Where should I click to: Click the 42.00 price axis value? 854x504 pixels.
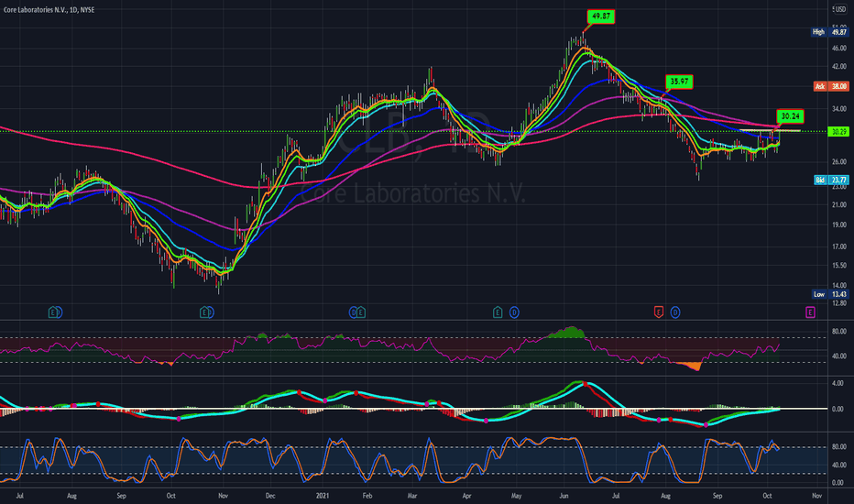838,67
